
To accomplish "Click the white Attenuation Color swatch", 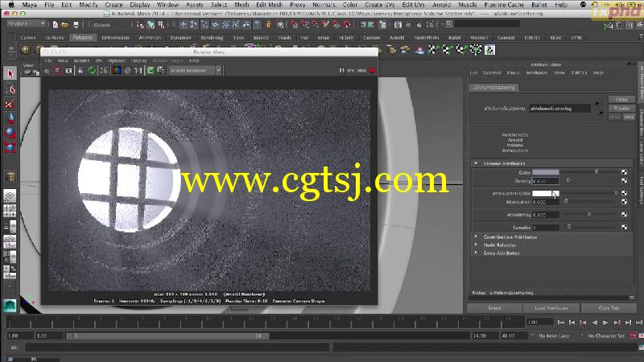I will coord(546,193).
